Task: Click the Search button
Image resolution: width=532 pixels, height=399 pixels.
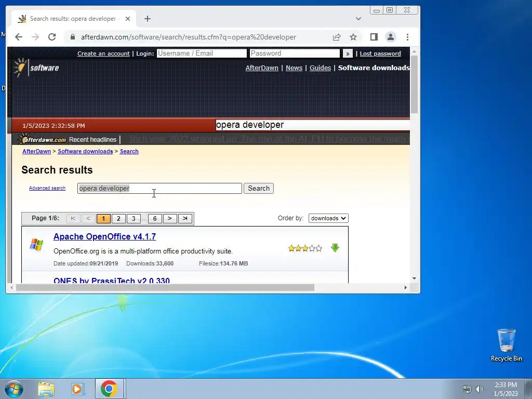Action: point(259,188)
